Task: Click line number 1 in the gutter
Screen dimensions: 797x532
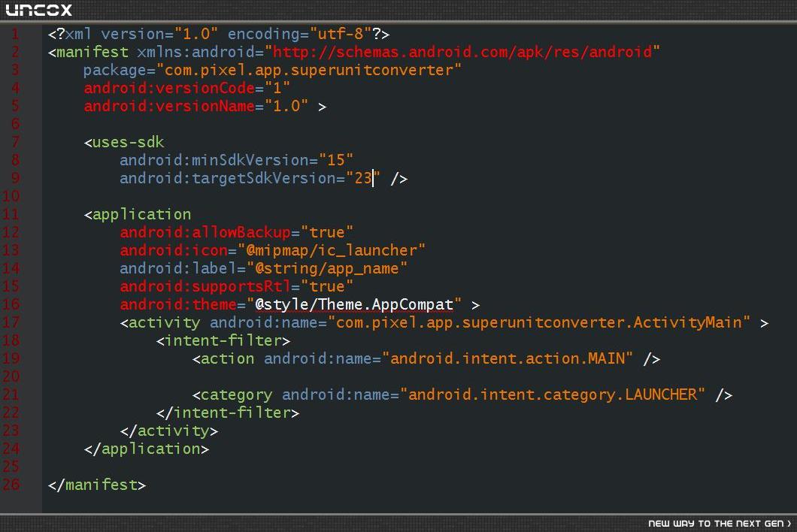Action: [x=15, y=34]
